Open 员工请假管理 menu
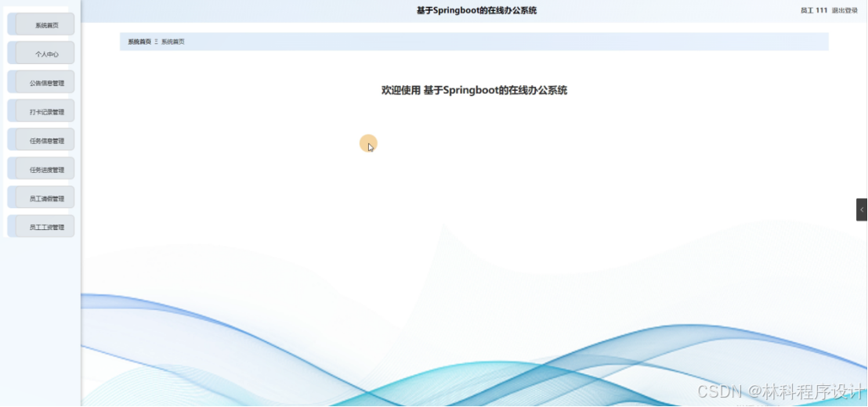 41,197
